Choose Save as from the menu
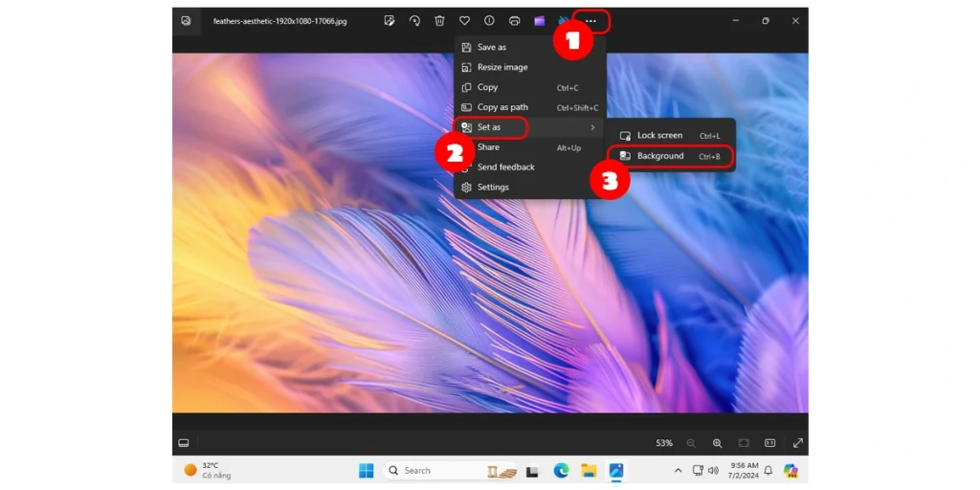The height and width of the screenshot is (490, 980). (492, 47)
